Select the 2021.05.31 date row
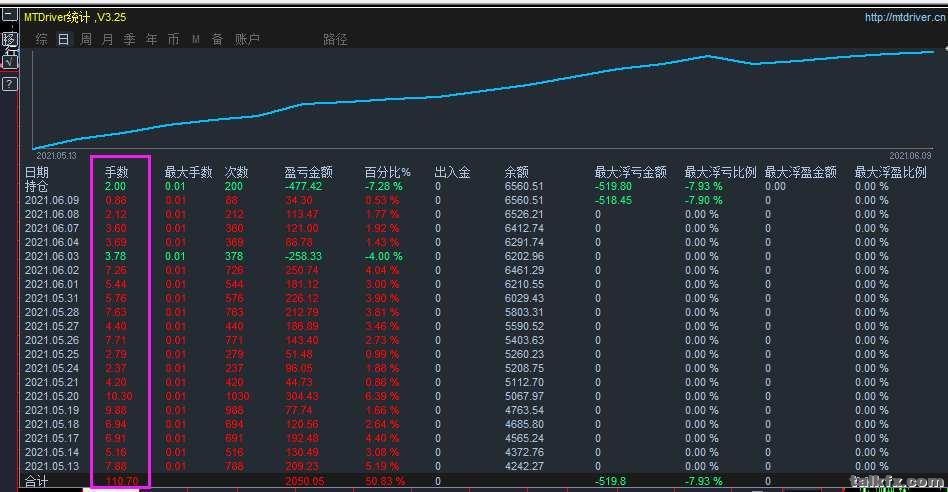This screenshot has width=948, height=492. [52, 298]
